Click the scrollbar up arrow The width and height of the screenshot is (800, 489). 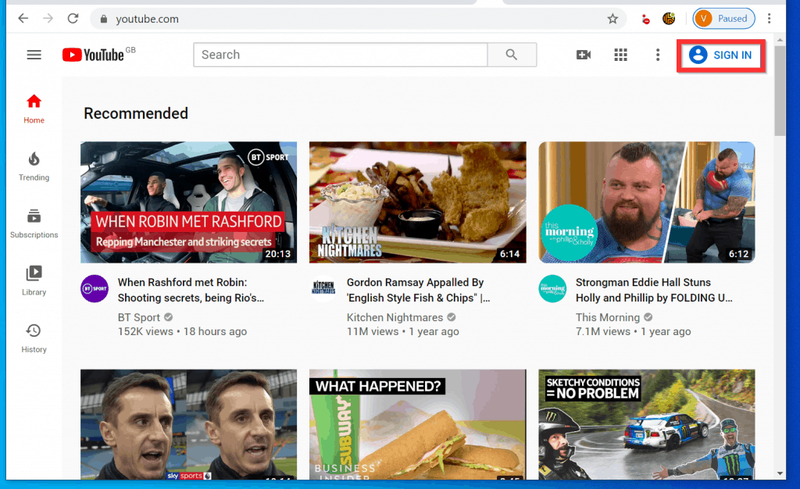(x=780, y=39)
